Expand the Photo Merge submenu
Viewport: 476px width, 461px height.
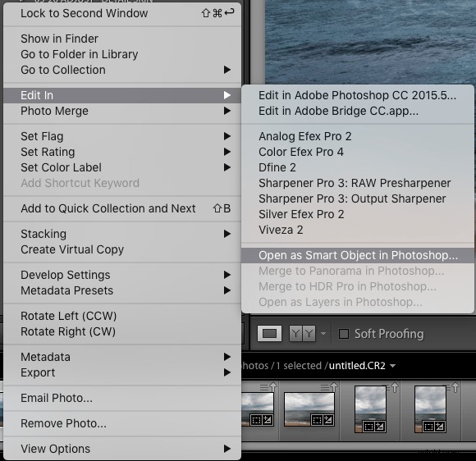point(122,111)
